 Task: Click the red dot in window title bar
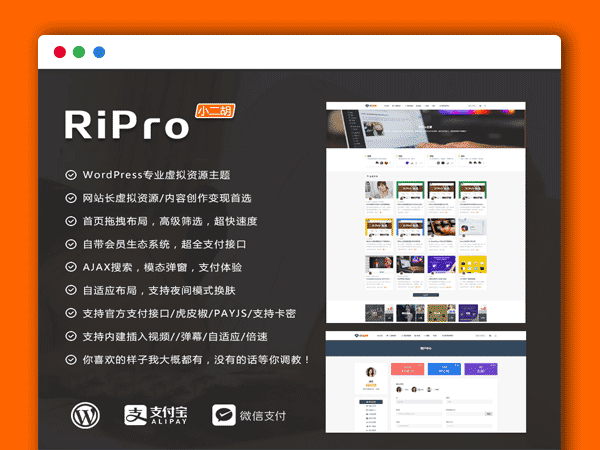(x=60, y=52)
